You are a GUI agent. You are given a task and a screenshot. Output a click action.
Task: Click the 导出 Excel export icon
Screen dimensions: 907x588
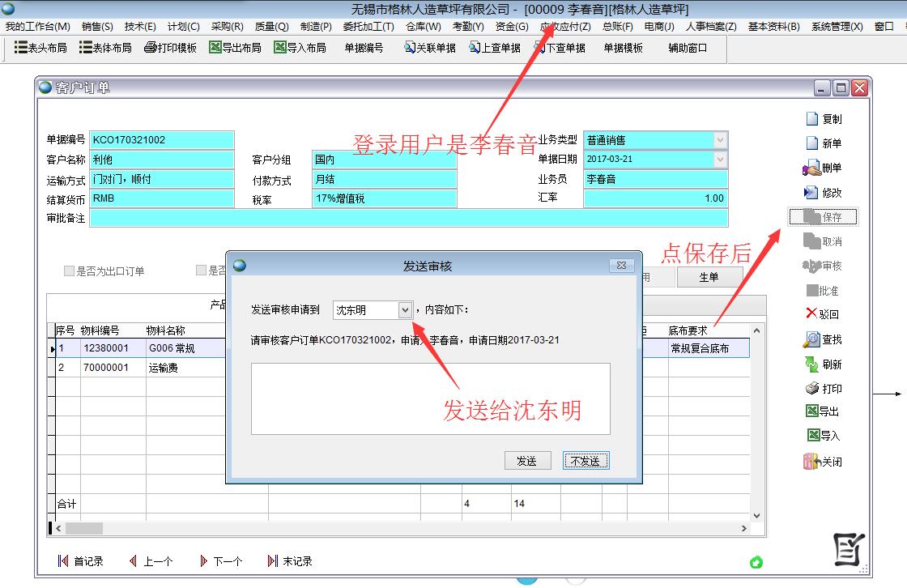(x=812, y=411)
